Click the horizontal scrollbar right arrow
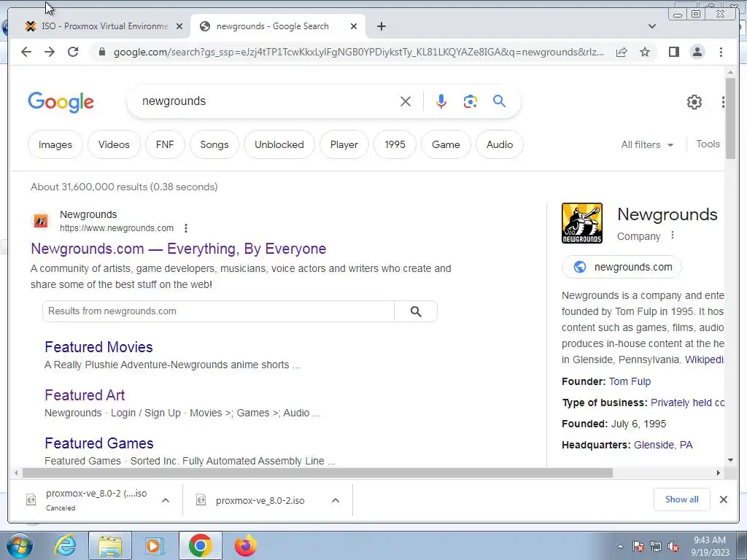The width and height of the screenshot is (747, 560). (719, 472)
